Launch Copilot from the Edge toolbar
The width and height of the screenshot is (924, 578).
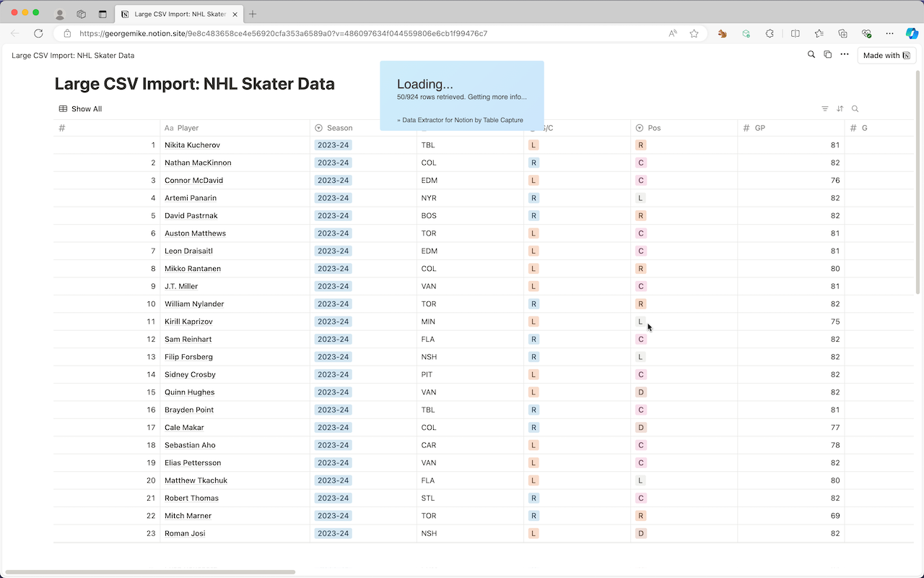912,33
